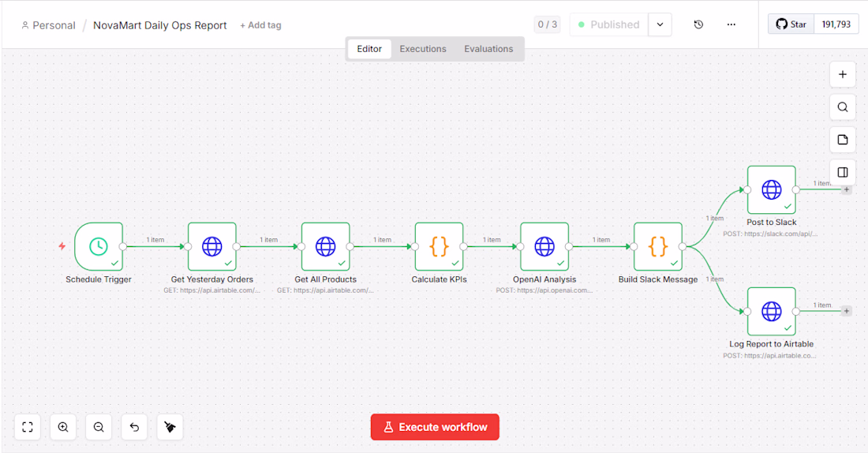
Task: Click the Execute workflow button
Action: pyautogui.click(x=435, y=427)
